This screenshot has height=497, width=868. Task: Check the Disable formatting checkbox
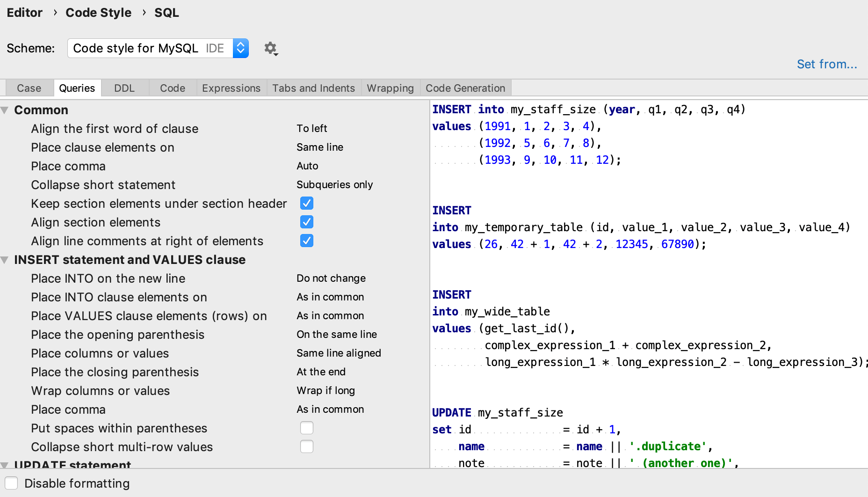(11, 483)
